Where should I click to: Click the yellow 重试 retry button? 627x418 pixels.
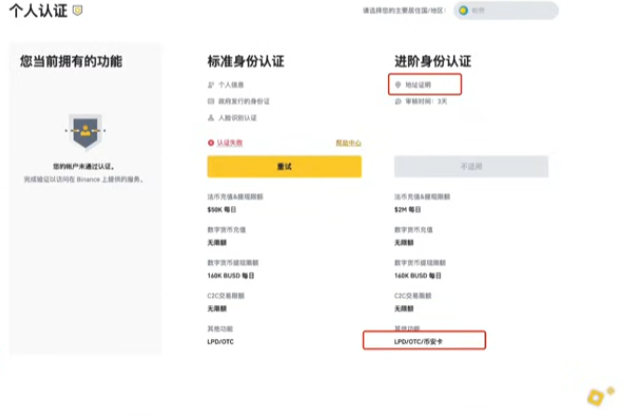click(284, 166)
